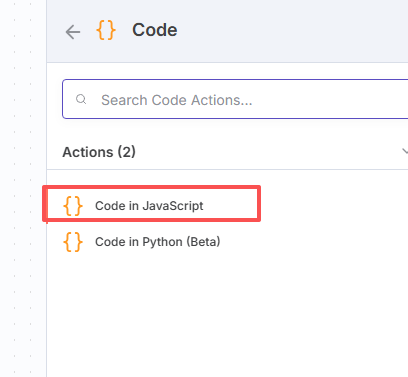Click inside the red highlighted box right of JavaScript

230,204
